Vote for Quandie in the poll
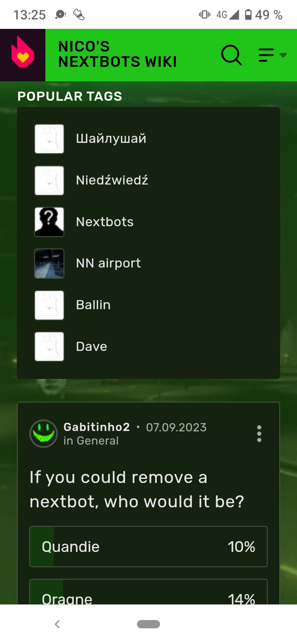 tap(148, 547)
